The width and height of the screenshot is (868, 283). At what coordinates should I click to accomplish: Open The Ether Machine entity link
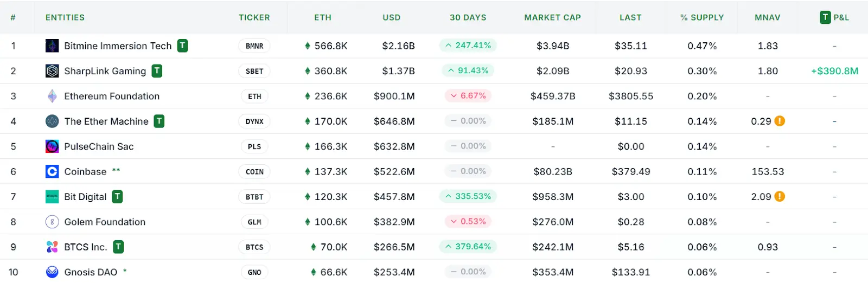[x=106, y=121]
